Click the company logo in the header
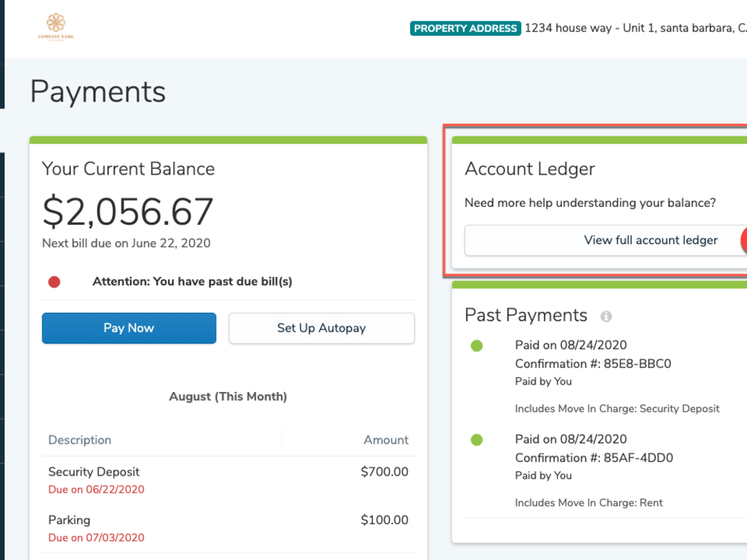This screenshot has width=747, height=560. coord(56,27)
